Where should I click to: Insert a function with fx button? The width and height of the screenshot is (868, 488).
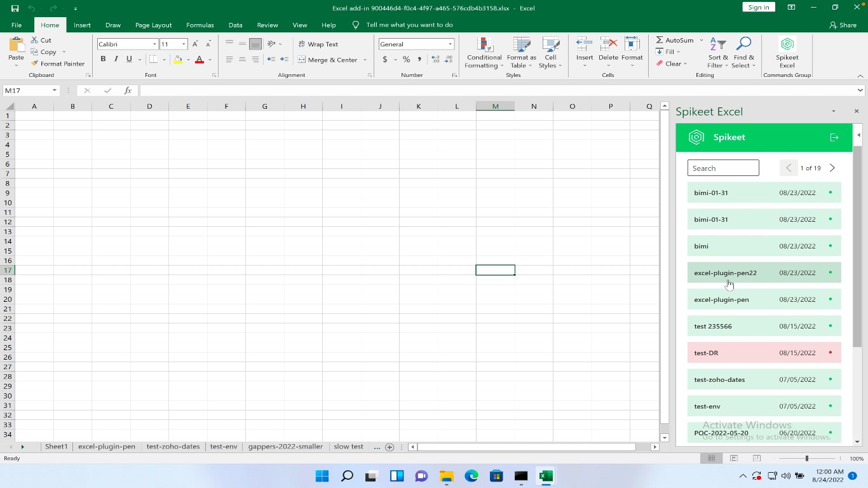click(128, 90)
